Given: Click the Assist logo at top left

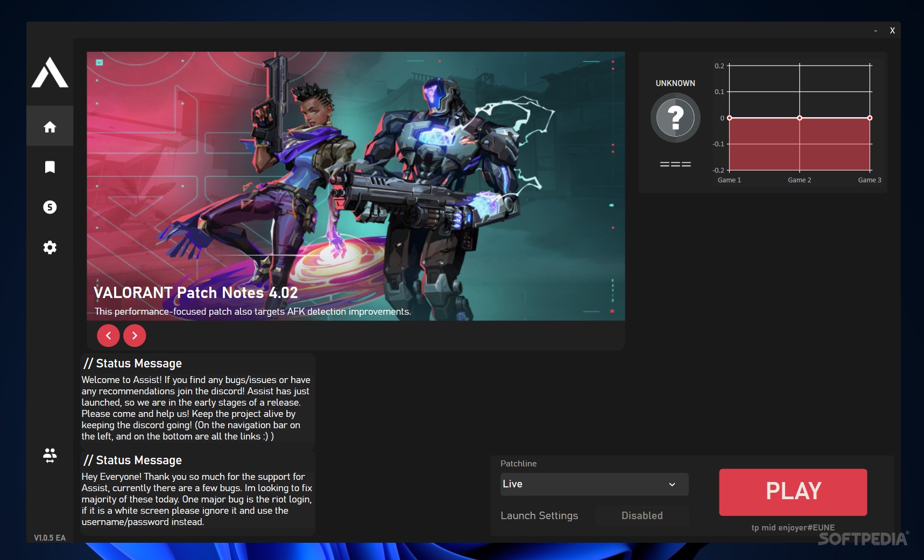Looking at the screenshot, I should coord(50,72).
